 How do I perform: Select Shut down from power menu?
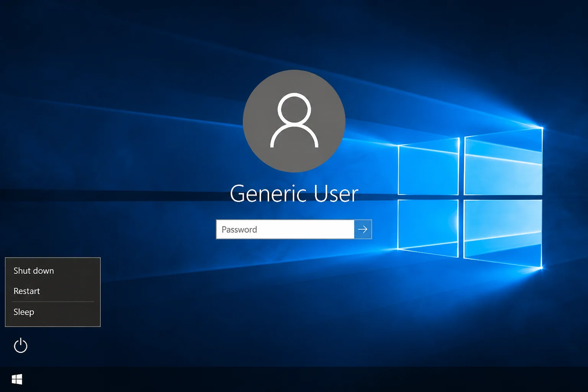pos(53,271)
